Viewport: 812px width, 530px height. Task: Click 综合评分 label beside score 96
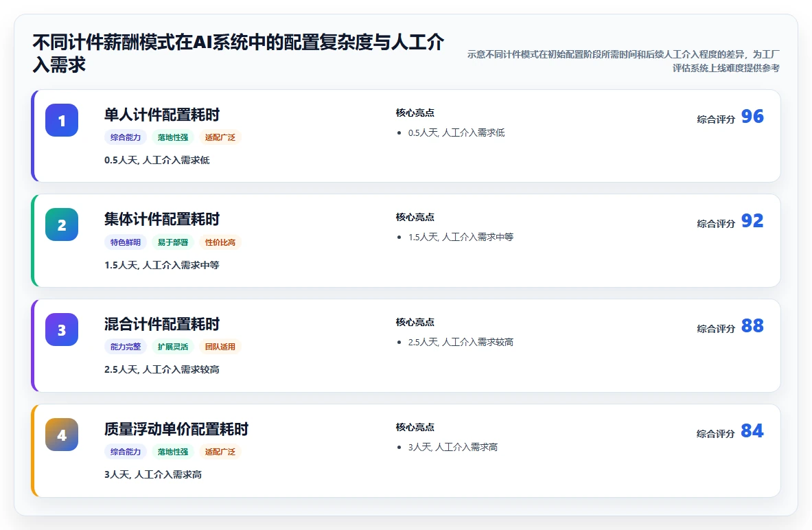click(x=716, y=119)
